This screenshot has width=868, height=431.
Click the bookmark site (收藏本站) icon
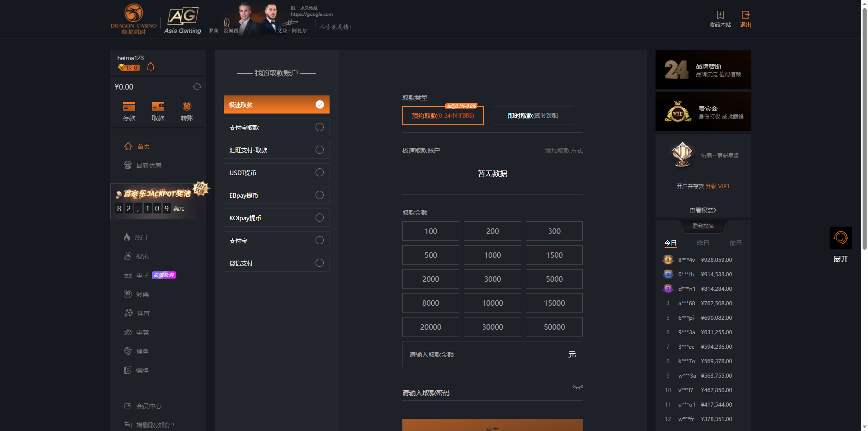(720, 15)
